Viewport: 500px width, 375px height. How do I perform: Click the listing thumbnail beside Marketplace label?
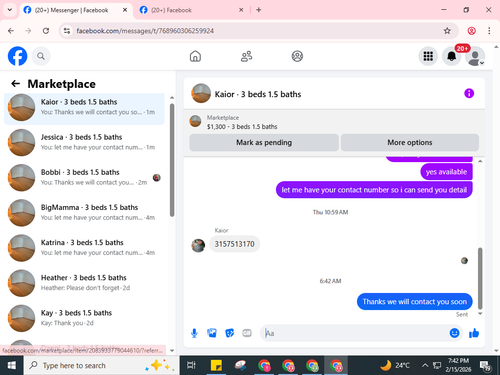coord(195,121)
